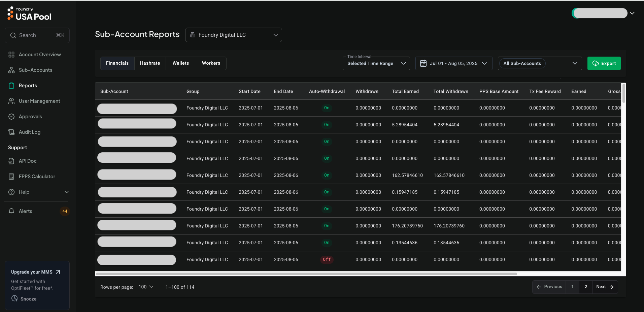This screenshot has width=644, height=312.
Task: Open Alerts using the bell icon
Action: (x=11, y=211)
